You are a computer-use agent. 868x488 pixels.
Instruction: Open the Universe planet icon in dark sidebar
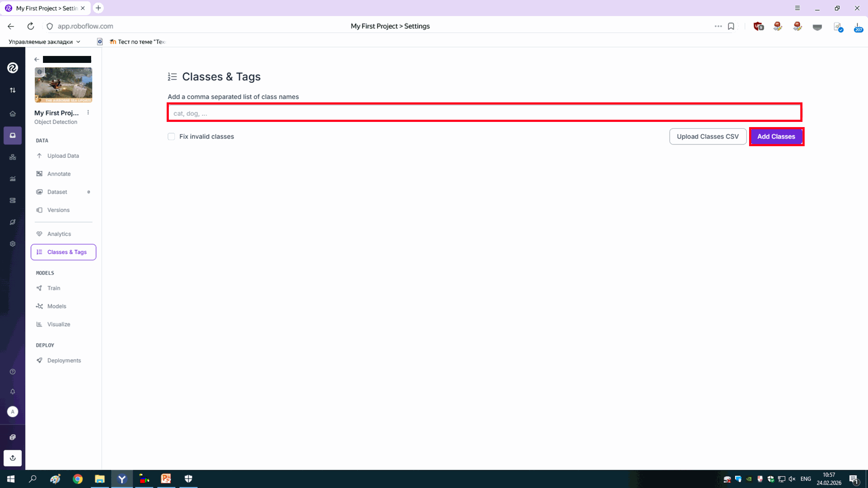[x=13, y=222]
